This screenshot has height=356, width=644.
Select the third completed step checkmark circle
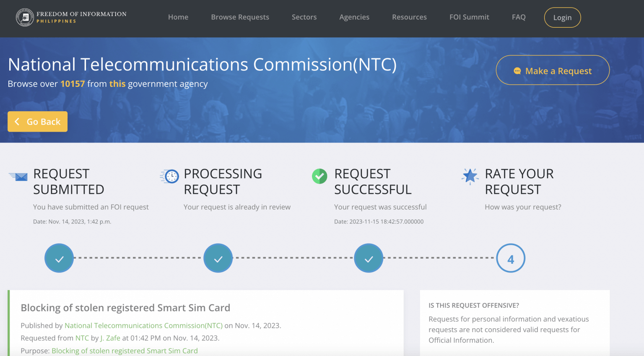pos(369,258)
